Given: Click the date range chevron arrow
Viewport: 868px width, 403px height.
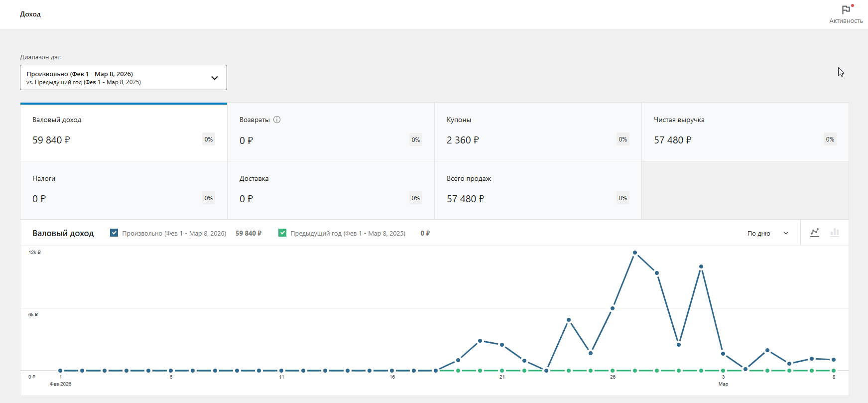Looking at the screenshot, I should 215,78.
